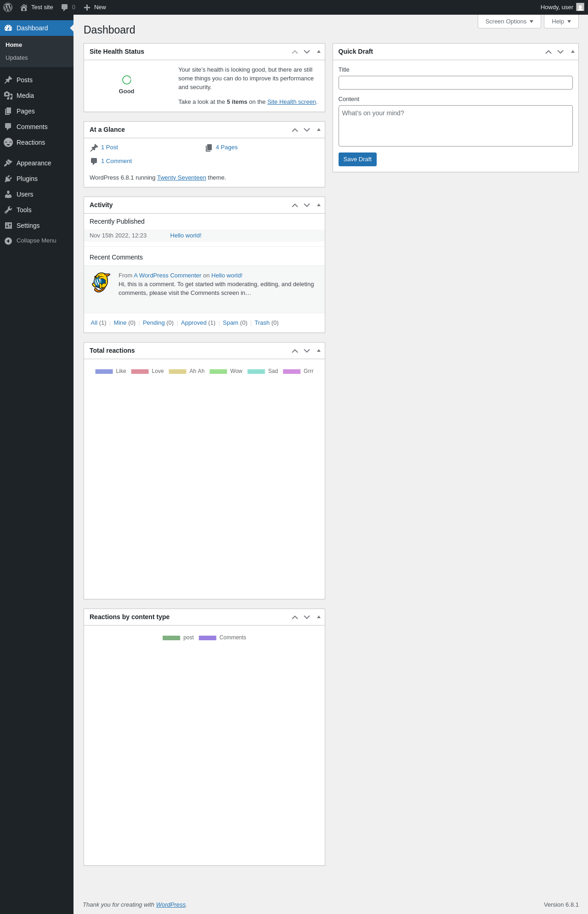
Task: Click the Appearance brush icon
Action: (x=8, y=163)
